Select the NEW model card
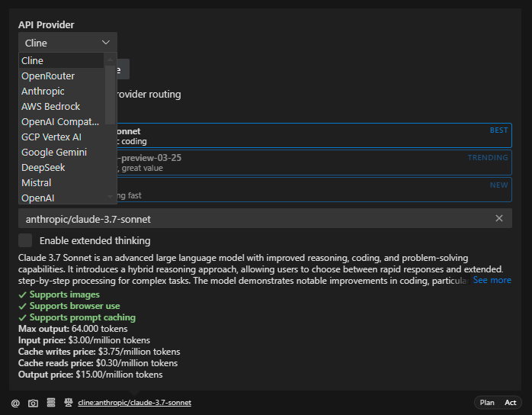This screenshot has width=532, height=415. pyautogui.click(x=314, y=190)
